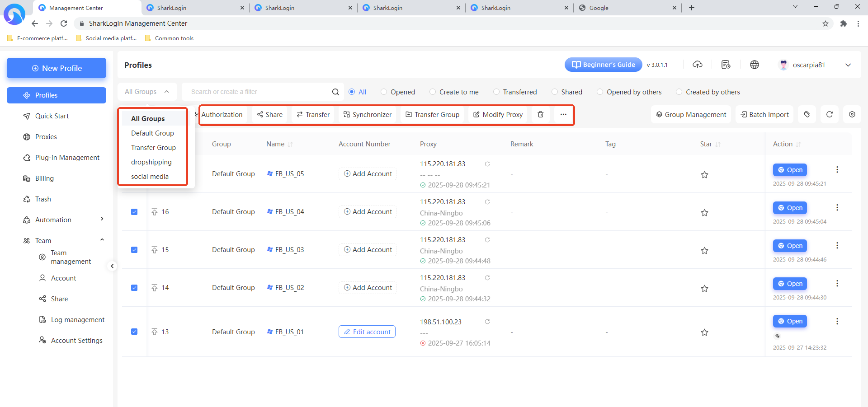Open three-dot menu for FB_US_05 row
868x407 pixels.
[837, 170]
